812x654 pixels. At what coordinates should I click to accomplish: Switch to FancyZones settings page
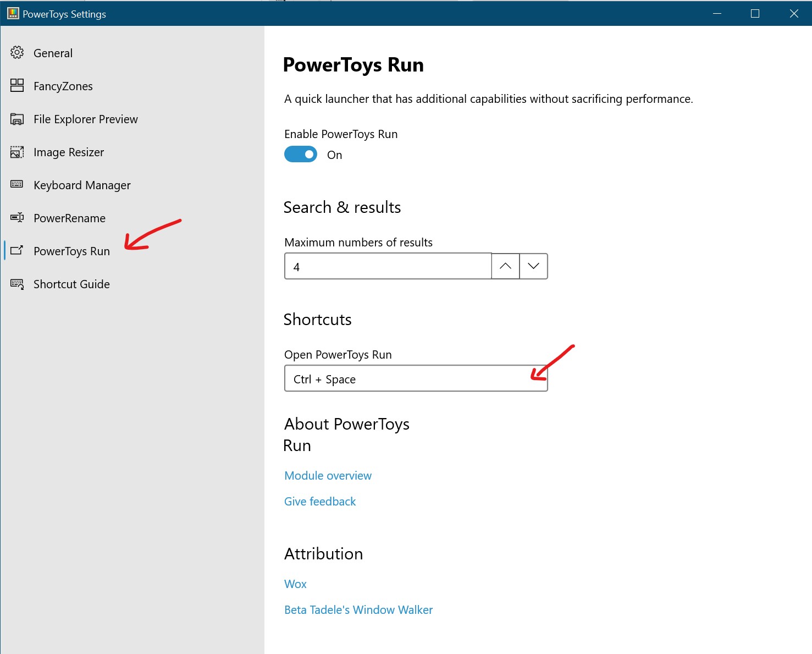63,86
